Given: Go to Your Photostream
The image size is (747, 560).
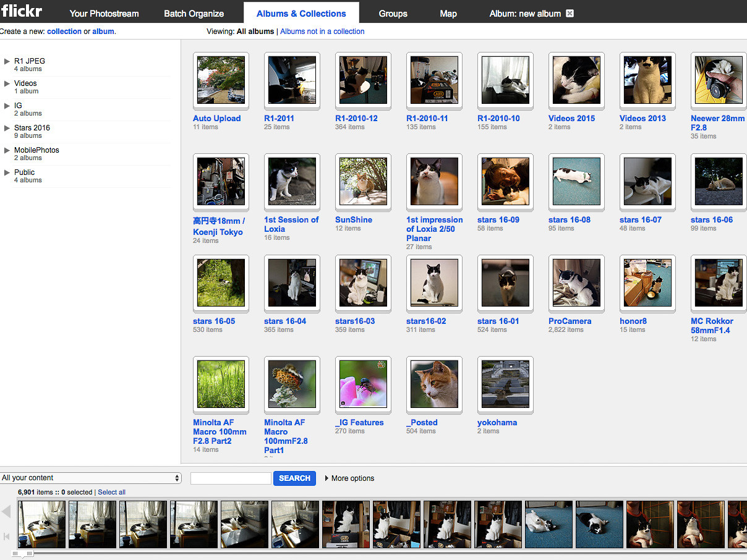Looking at the screenshot, I should tap(104, 12).
